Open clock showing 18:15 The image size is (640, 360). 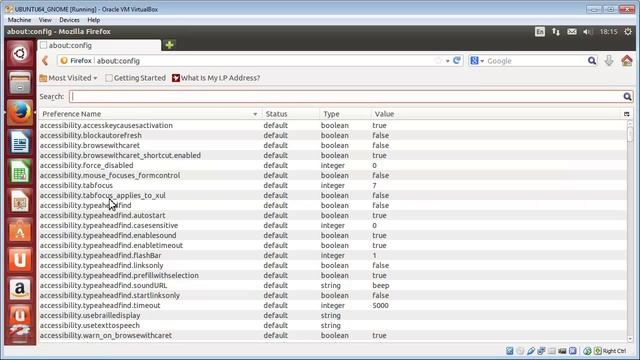[608, 31]
